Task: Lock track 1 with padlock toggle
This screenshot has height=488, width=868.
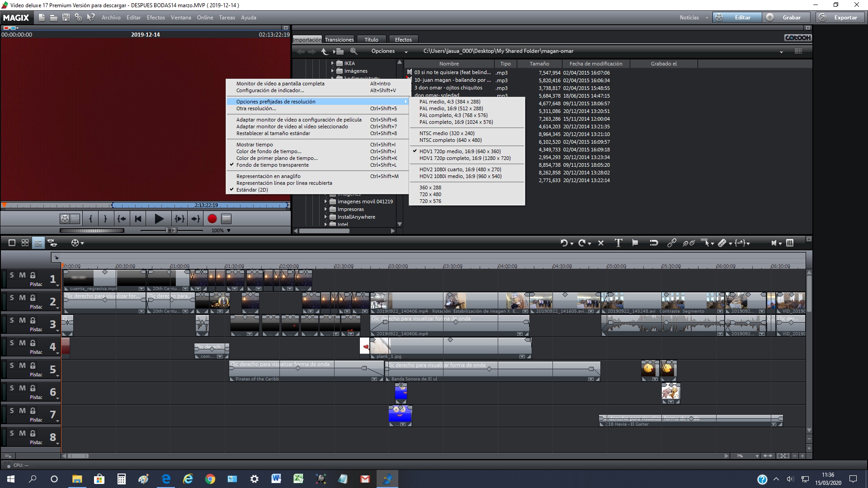Action: pos(33,275)
